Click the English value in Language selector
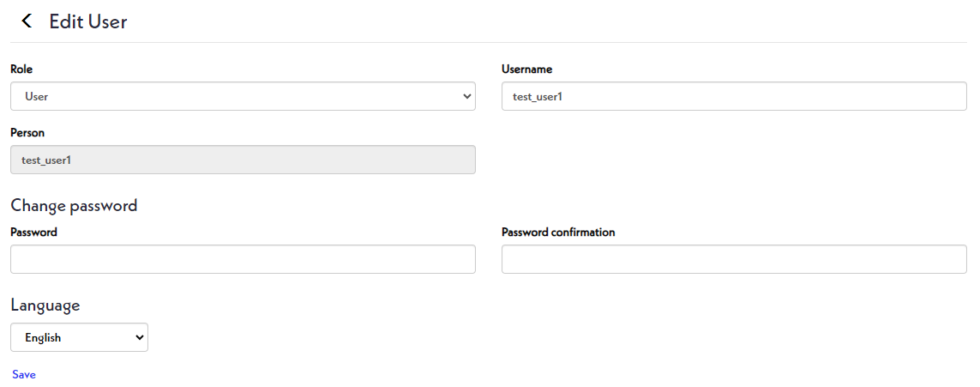The image size is (980, 387). coord(43,338)
